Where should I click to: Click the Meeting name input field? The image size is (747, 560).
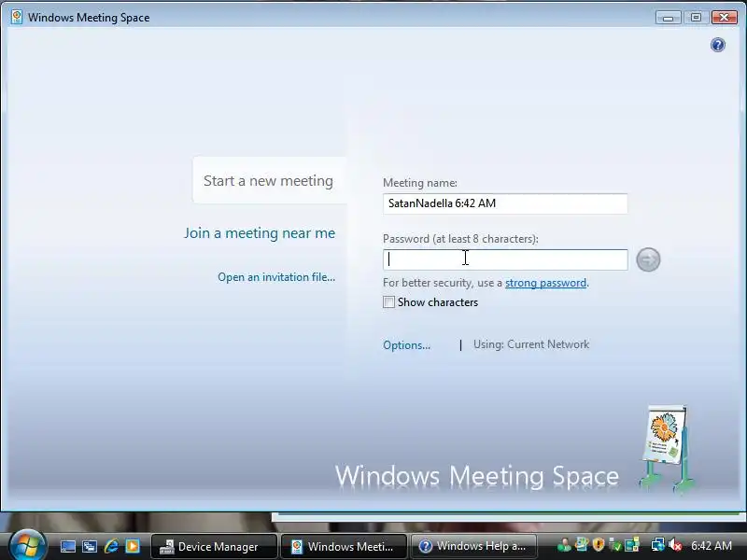pos(505,203)
